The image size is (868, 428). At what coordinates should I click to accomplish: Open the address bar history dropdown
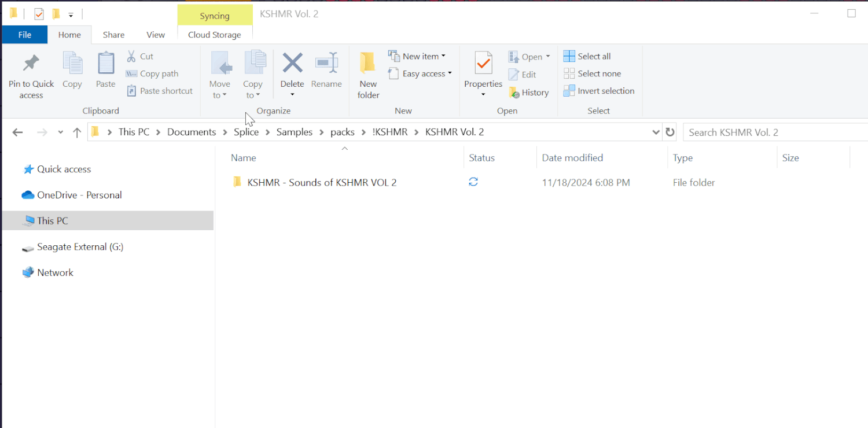click(656, 132)
